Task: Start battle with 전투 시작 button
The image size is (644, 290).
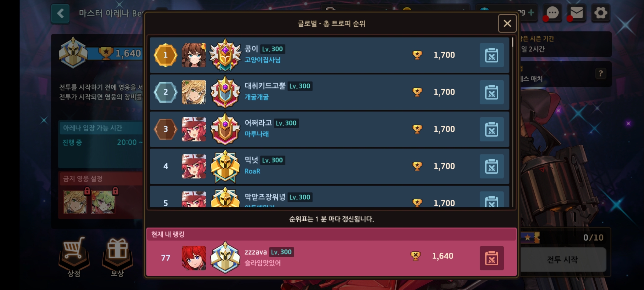Action: [x=562, y=259]
